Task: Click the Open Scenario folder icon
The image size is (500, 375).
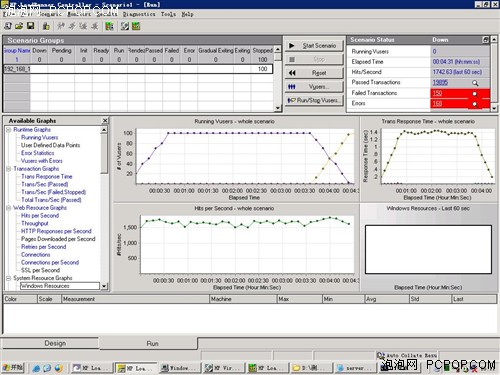Action: pos(19,26)
